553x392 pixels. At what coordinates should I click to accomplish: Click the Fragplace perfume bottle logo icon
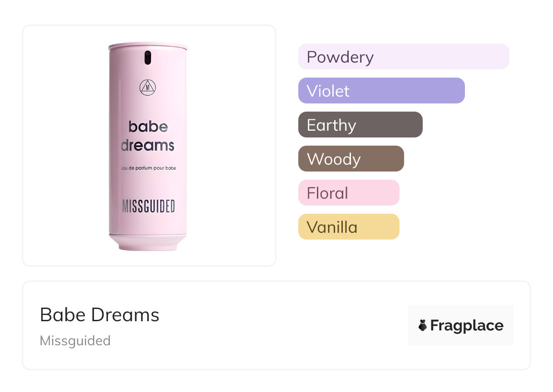[423, 325]
